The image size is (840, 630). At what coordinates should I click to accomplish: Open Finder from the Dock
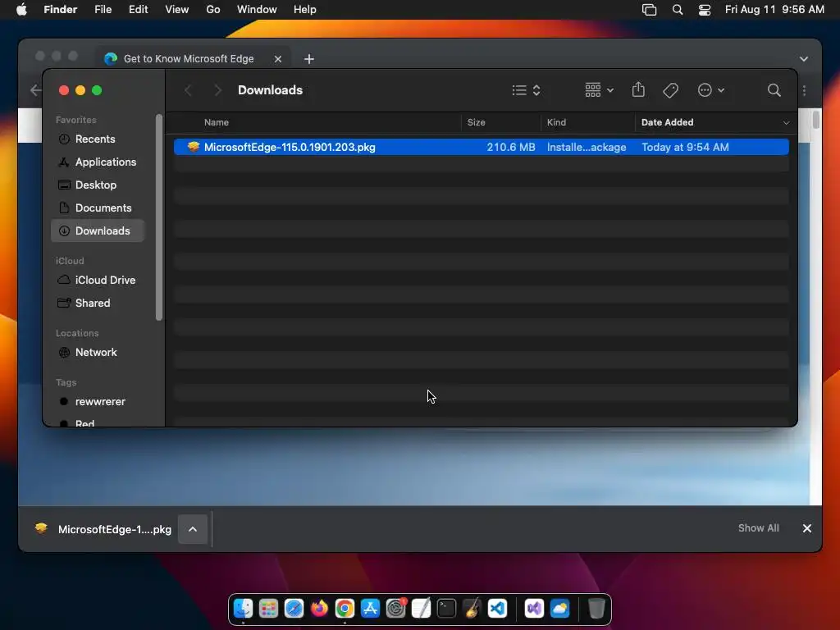(243, 609)
